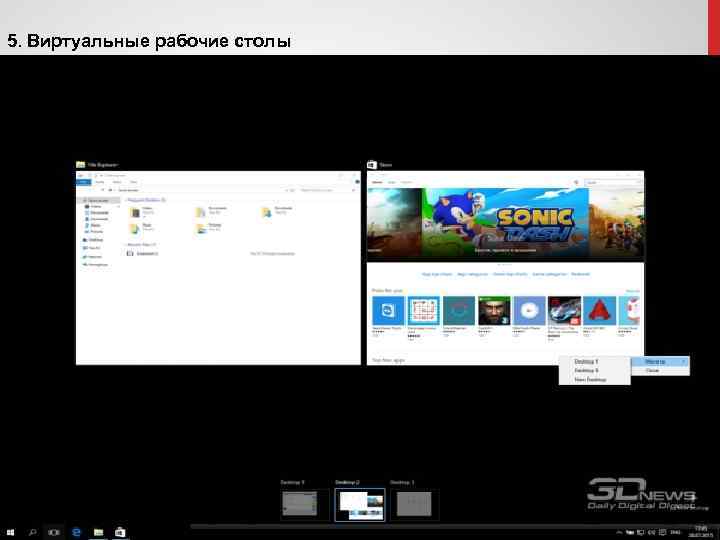Open the Downloads folder icon in Explorer

pos(267,212)
